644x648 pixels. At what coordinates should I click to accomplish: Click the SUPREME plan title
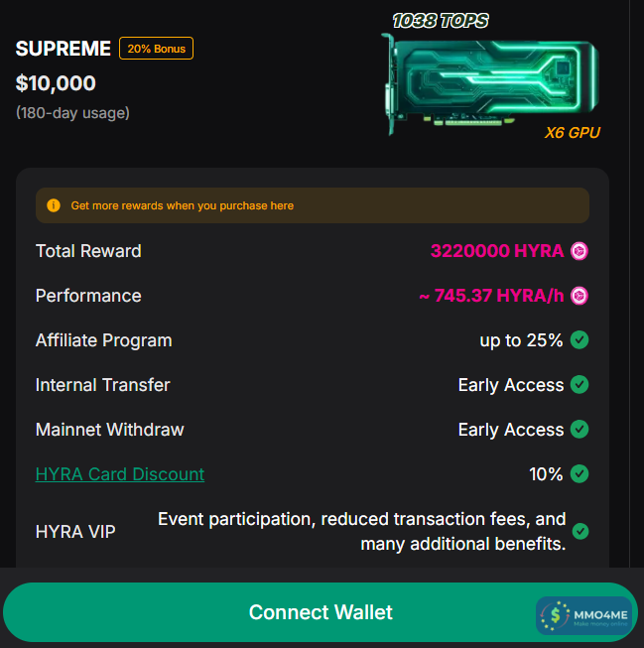[x=64, y=49]
